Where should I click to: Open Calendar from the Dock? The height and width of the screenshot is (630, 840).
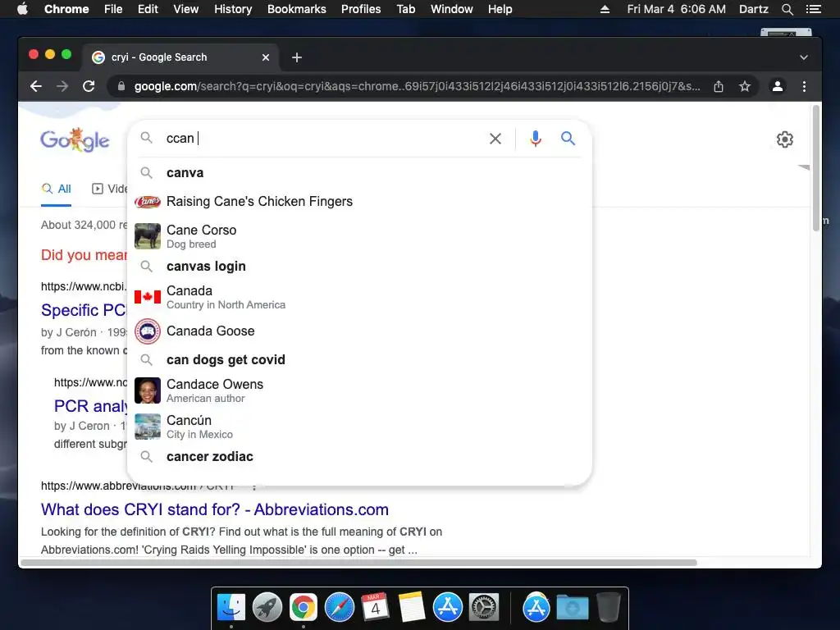click(x=375, y=608)
